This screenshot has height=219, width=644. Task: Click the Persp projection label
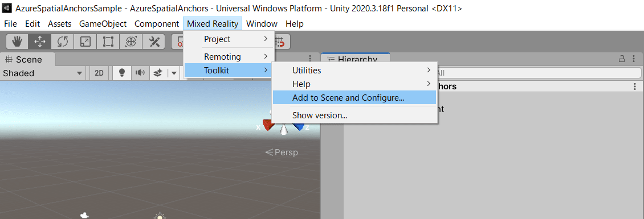pos(282,152)
